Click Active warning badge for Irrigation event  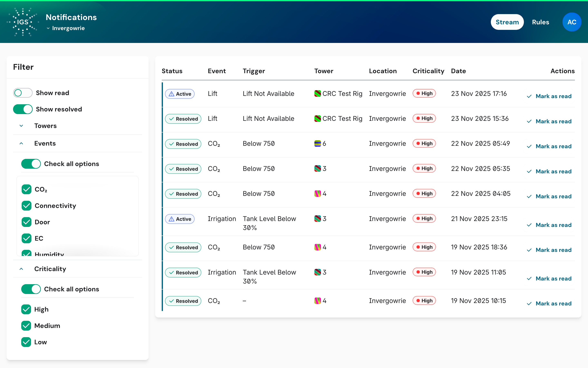pos(179,219)
